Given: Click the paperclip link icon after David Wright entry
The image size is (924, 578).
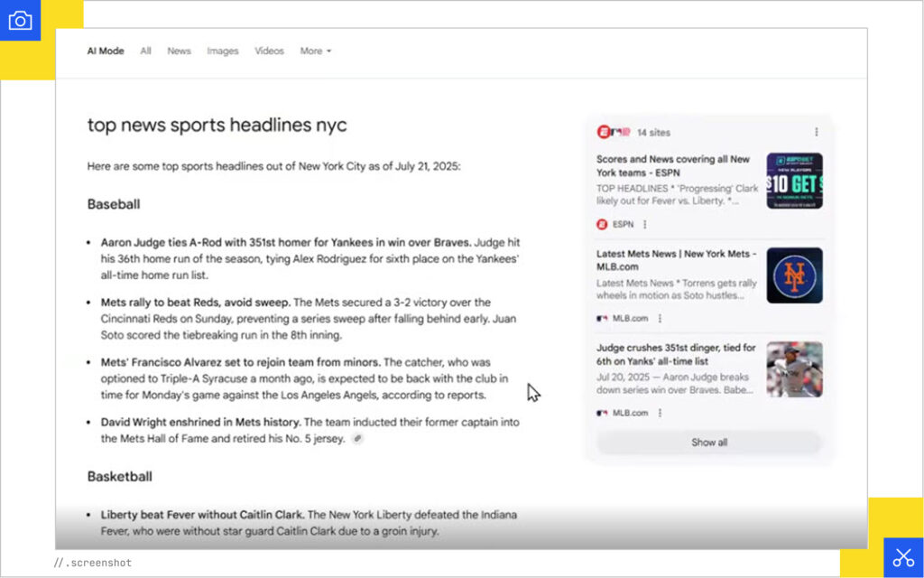Looking at the screenshot, I should point(358,437).
